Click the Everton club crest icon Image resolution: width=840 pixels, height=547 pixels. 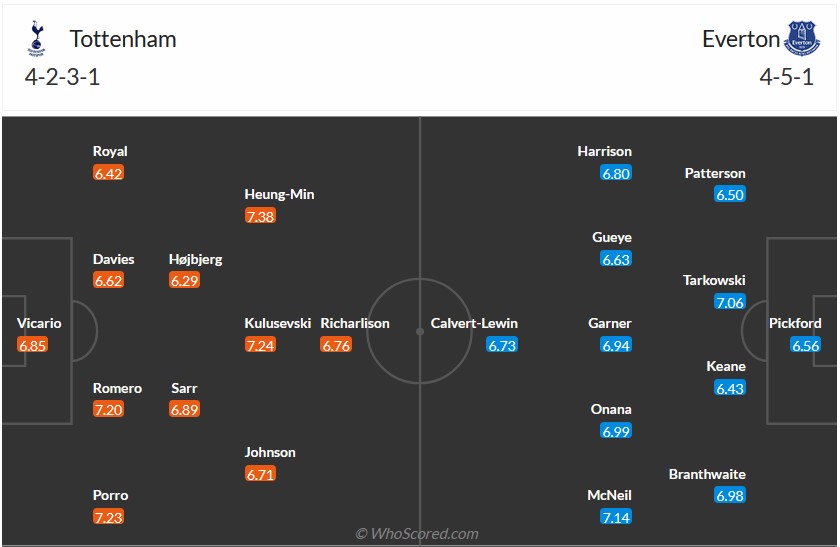(x=803, y=40)
